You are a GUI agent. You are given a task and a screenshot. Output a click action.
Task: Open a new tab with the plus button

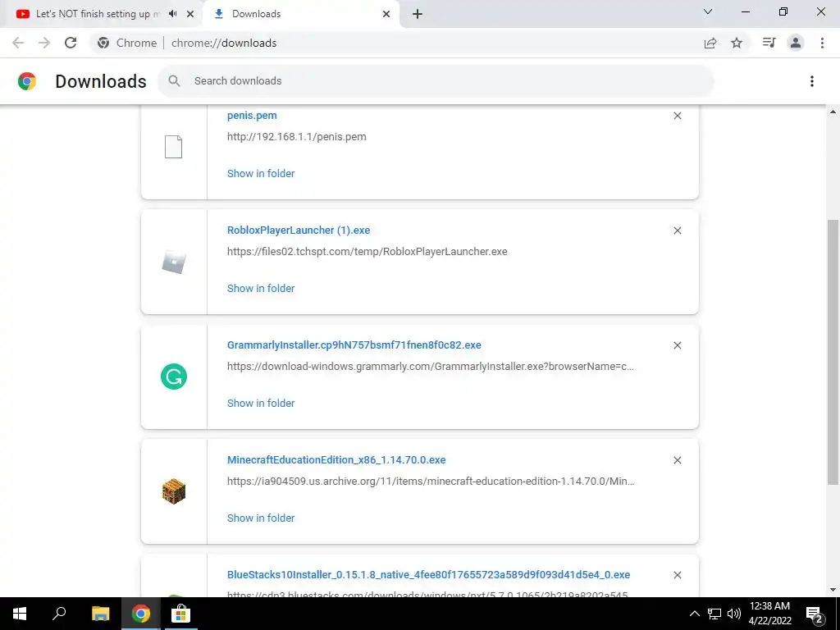[x=418, y=14]
